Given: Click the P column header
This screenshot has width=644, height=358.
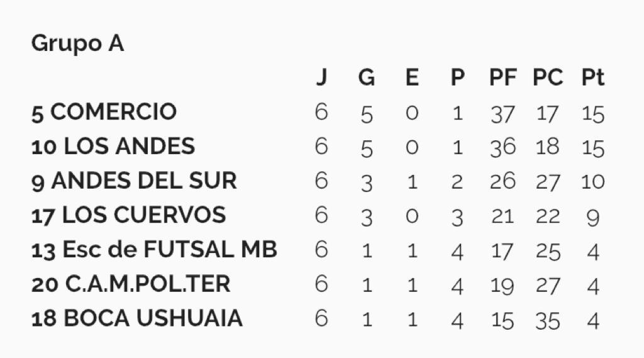Looking at the screenshot, I should [x=458, y=77].
